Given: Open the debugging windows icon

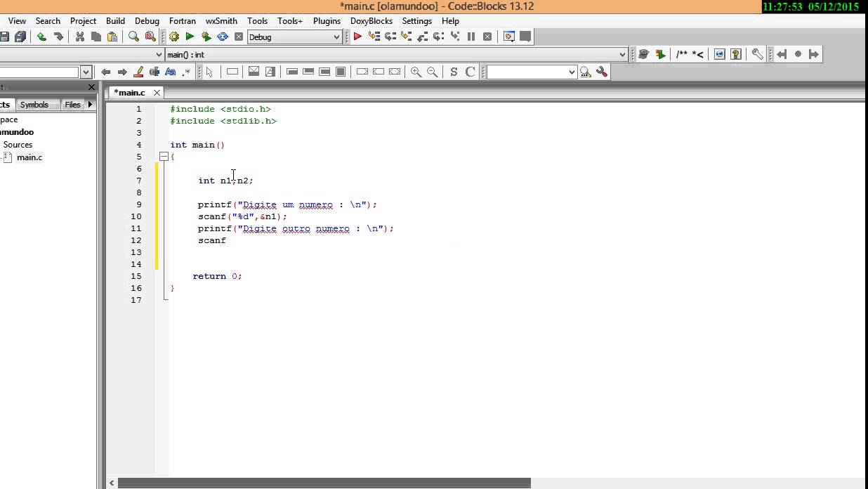Looking at the screenshot, I should 510,37.
